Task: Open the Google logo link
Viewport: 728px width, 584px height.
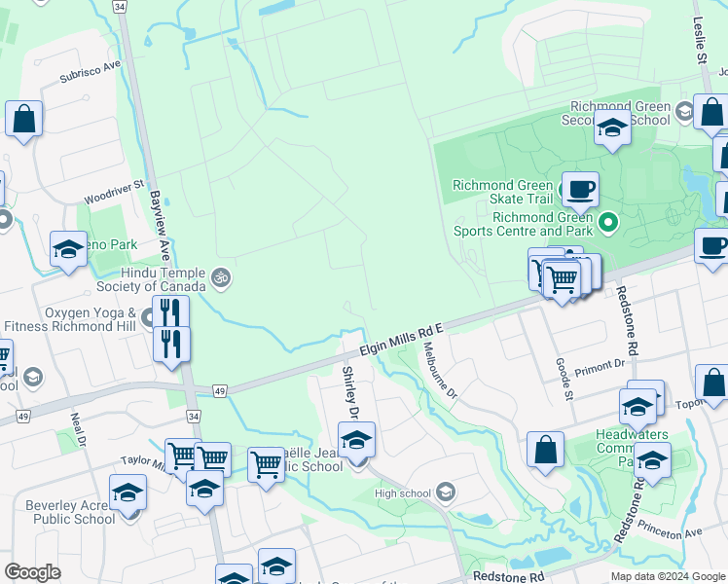Action: (33, 572)
